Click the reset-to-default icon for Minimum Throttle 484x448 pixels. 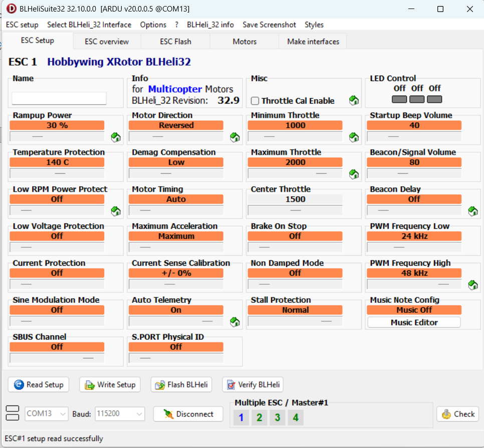(x=354, y=137)
